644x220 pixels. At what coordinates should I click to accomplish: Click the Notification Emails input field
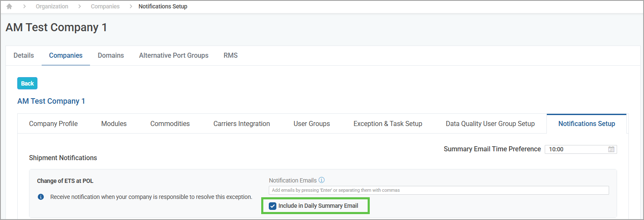[x=439, y=190]
